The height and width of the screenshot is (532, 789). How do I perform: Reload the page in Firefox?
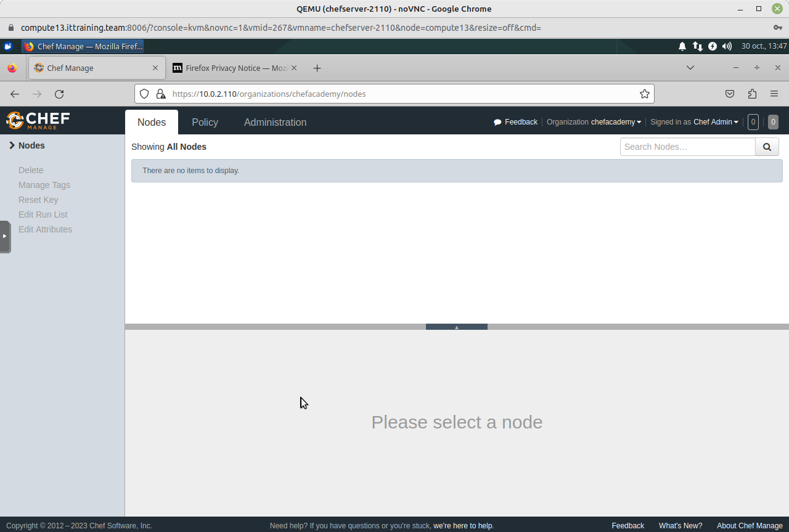point(59,94)
